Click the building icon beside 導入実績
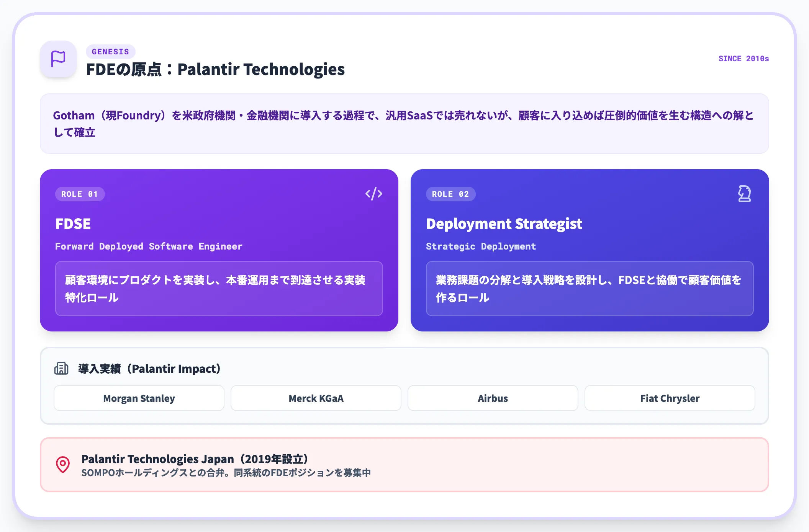The width and height of the screenshot is (809, 532). (x=61, y=369)
